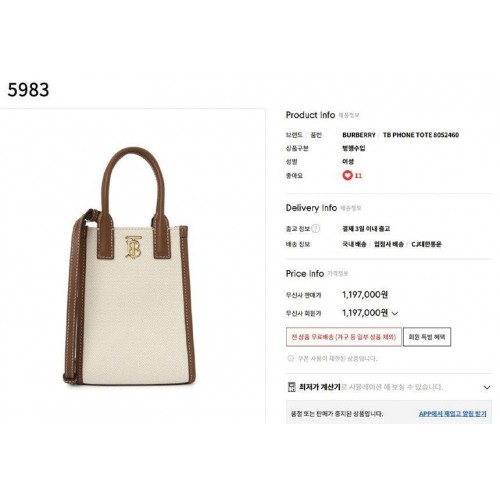The height and width of the screenshot is (500, 500).
Task: Click the info icon beside coupon restriction notice
Action: point(291,358)
